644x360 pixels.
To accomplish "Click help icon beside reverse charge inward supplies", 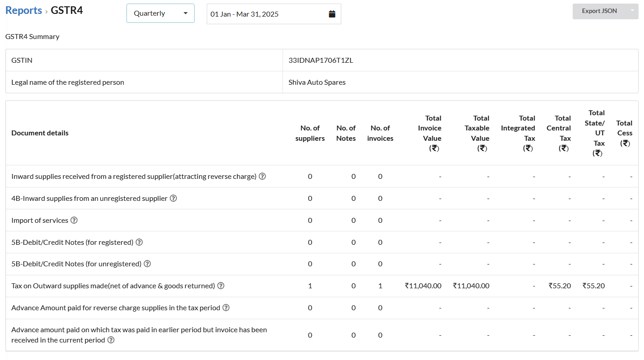I will point(262,176).
